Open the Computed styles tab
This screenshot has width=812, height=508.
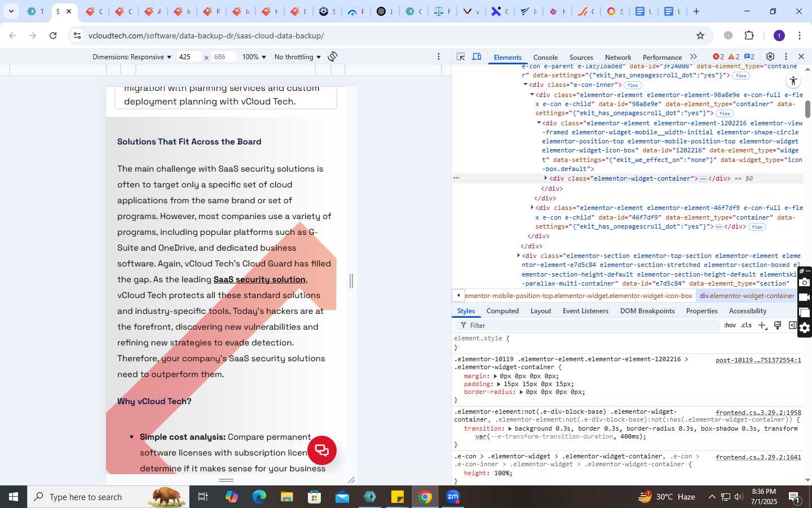tap(502, 311)
